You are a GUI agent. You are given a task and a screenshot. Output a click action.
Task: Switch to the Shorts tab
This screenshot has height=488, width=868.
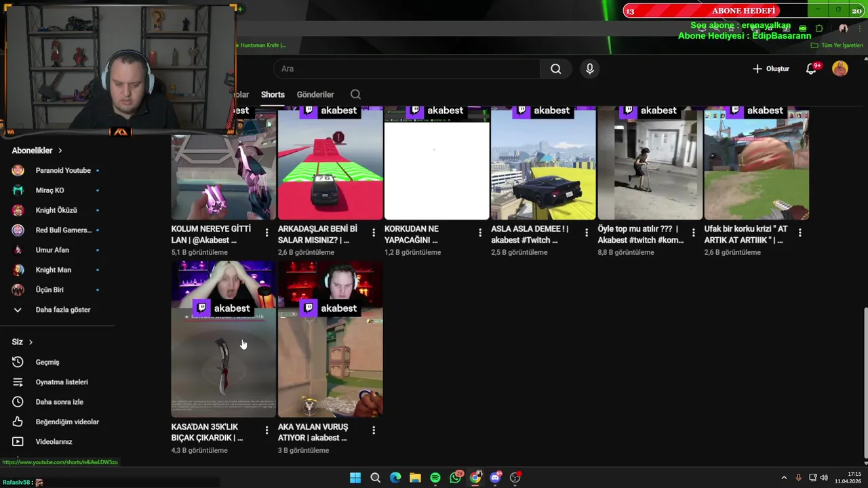(273, 94)
